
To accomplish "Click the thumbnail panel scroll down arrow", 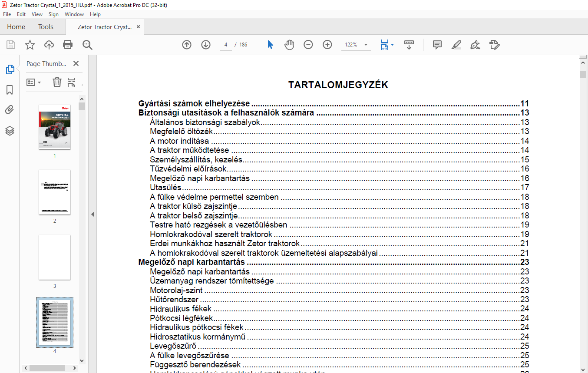I will (82, 360).
